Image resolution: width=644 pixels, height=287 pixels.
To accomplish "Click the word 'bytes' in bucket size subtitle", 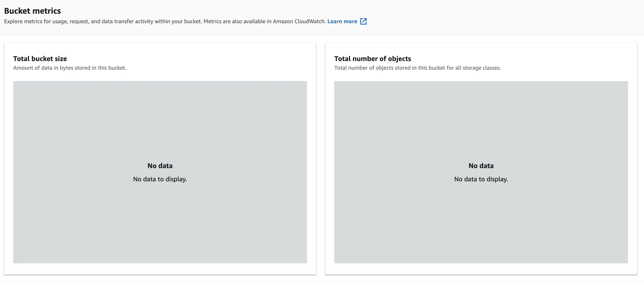I will pos(66,68).
